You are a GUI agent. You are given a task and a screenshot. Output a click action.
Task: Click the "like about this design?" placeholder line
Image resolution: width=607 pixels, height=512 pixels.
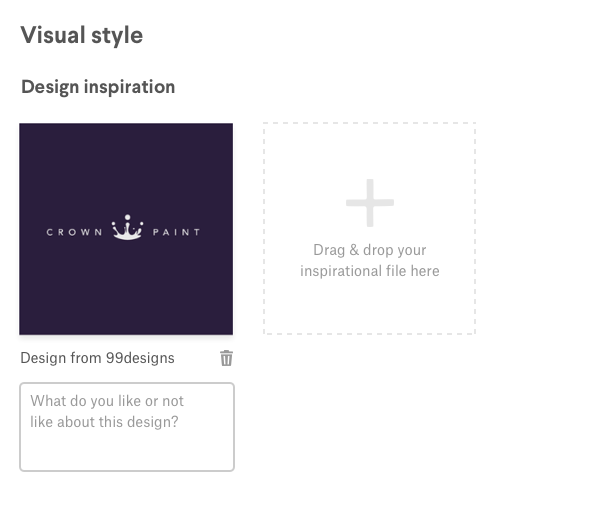[104, 421]
